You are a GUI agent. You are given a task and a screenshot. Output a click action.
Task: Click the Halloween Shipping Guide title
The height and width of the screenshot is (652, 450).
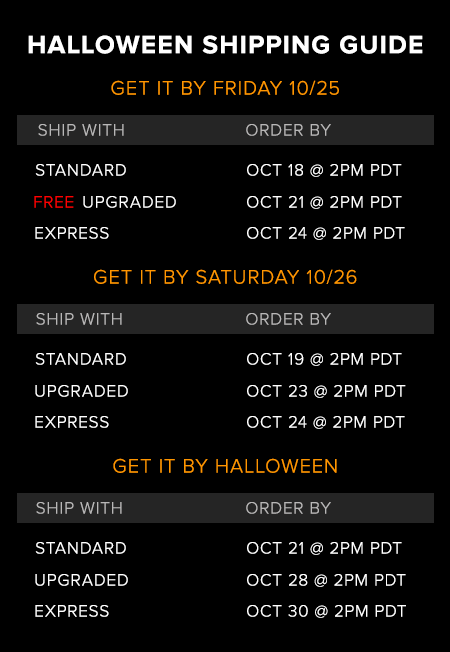click(225, 45)
